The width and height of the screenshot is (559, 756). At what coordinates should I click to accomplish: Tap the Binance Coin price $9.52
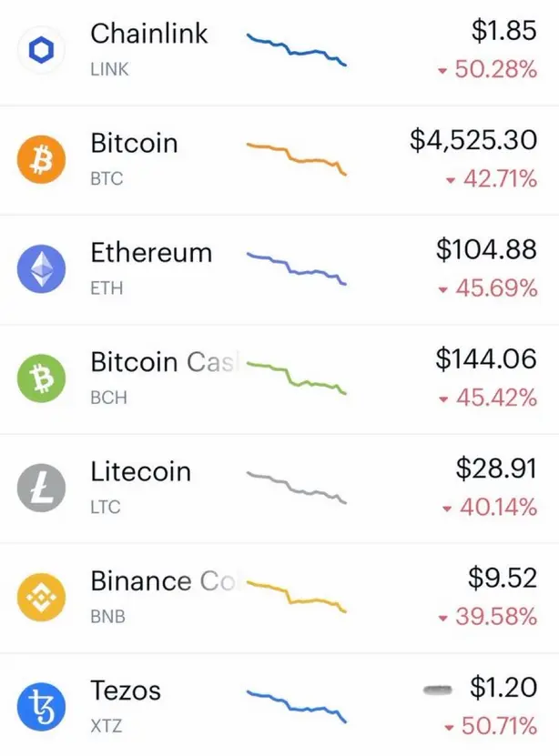click(502, 578)
